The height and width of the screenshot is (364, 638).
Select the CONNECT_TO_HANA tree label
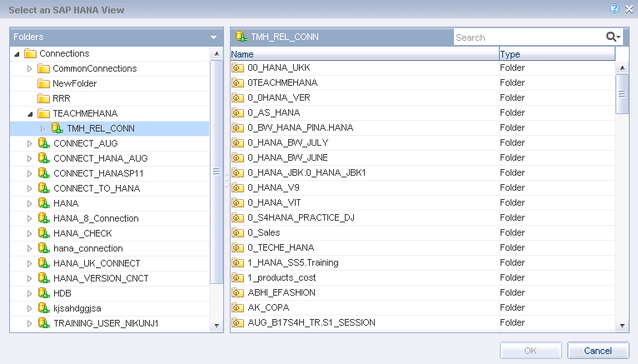(97, 188)
